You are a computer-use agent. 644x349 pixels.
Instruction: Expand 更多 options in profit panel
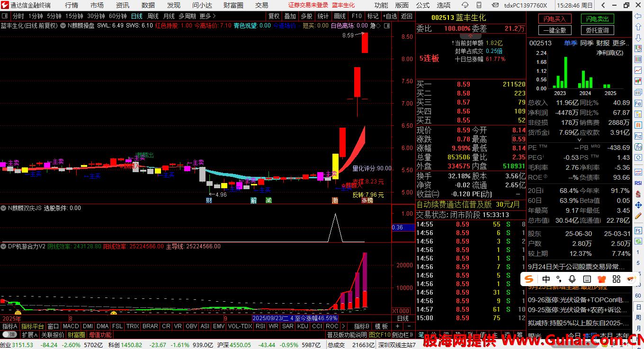(x=621, y=43)
